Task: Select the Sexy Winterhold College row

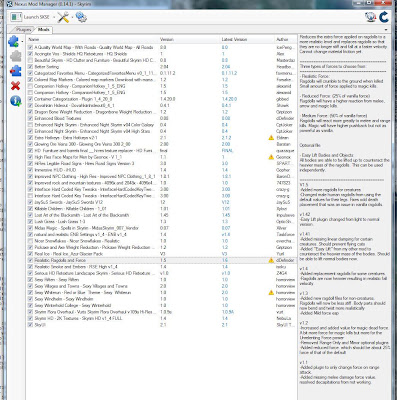Action: pos(161,306)
